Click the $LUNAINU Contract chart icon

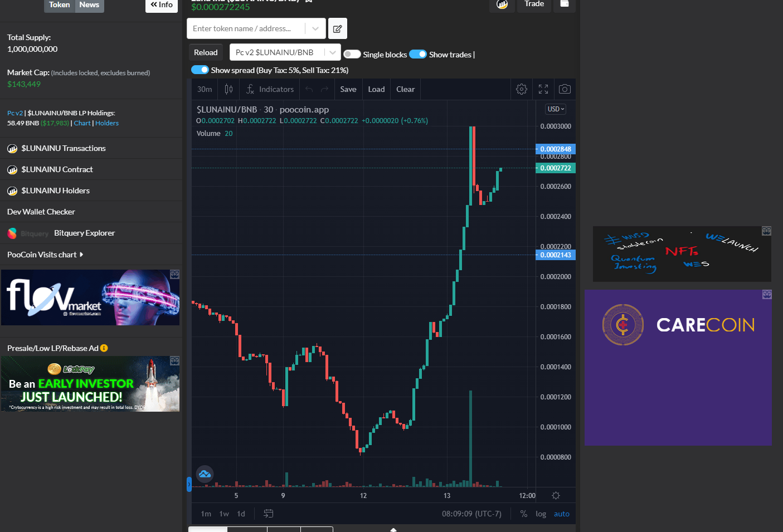tap(12, 170)
